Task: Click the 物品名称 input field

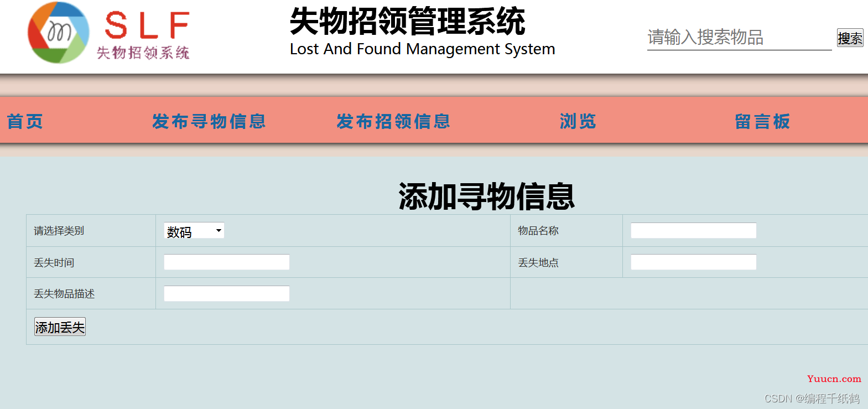Action: click(693, 231)
